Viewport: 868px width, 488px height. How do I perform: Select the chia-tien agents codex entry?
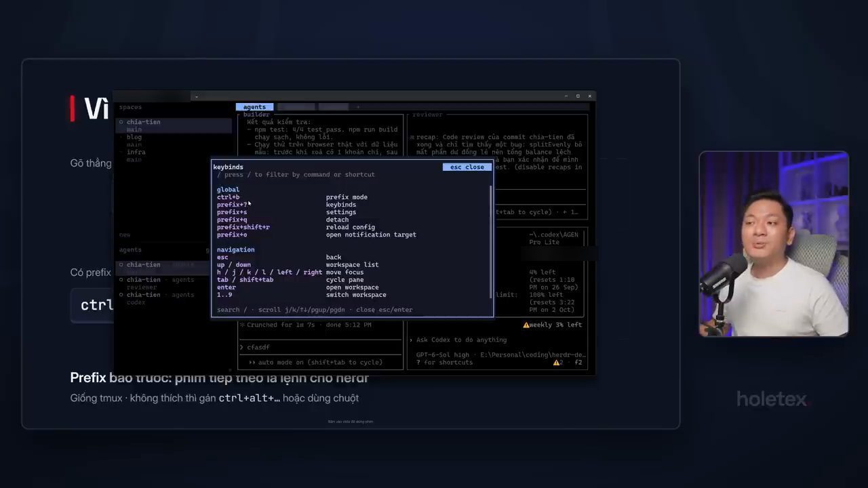point(160,298)
